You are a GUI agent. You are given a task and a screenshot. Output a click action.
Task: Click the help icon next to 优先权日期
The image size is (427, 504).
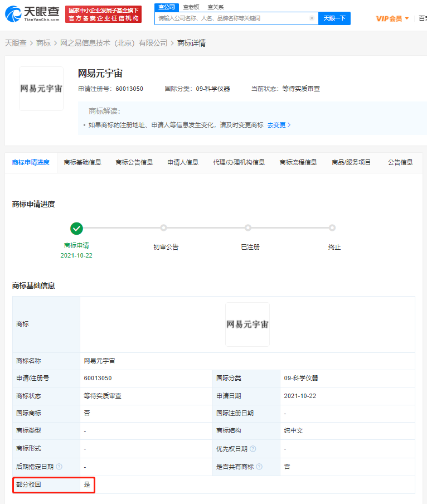click(253, 449)
